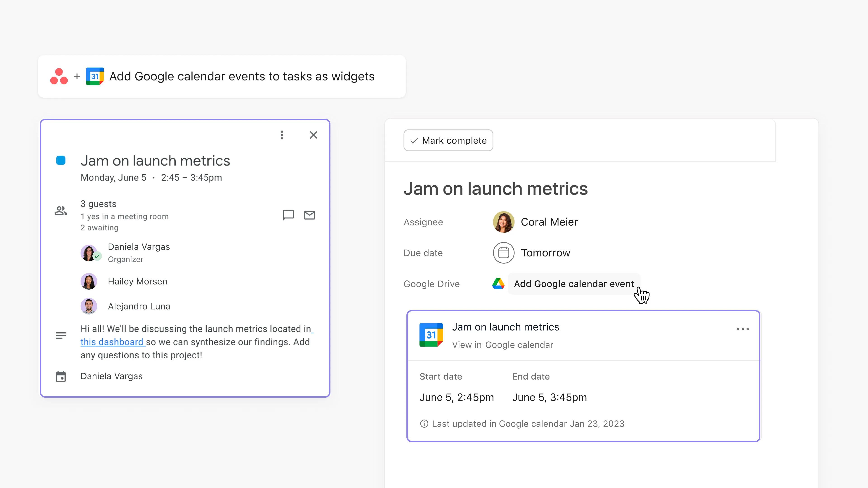Click the Google Drive icon
Screen dimensions: 868x488
click(x=498, y=284)
